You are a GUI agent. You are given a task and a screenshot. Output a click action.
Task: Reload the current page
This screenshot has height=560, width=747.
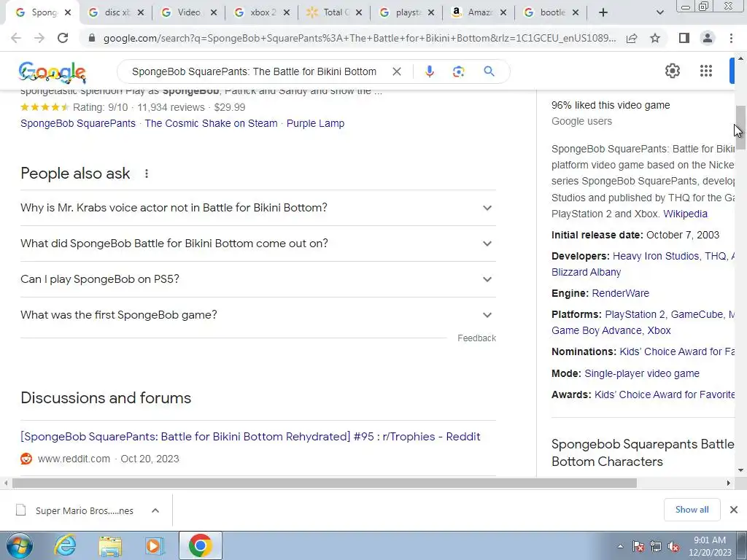click(x=63, y=38)
